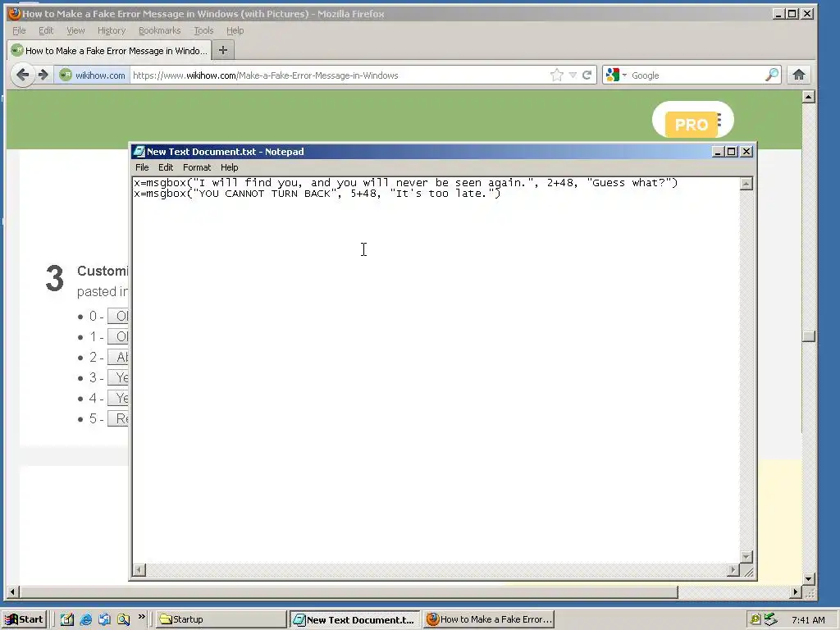840x630 pixels.
Task: Open a new Firefox tab
Action: pos(223,50)
